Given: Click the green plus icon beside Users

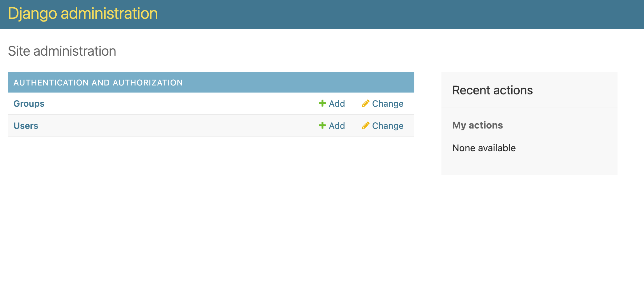Looking at the screenshot, I should 322,126.
